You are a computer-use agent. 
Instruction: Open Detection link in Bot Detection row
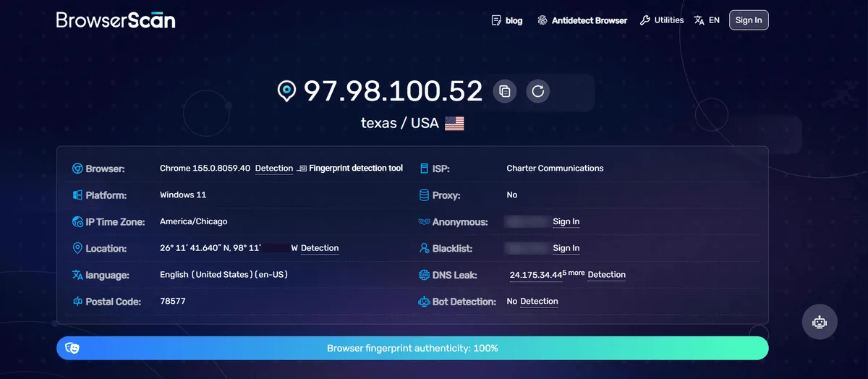click(x=539, y=302)
